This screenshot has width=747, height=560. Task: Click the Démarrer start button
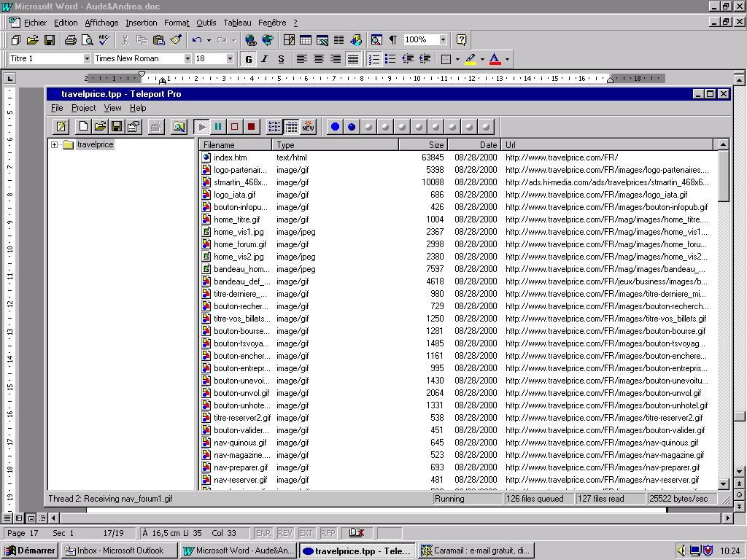29,551
